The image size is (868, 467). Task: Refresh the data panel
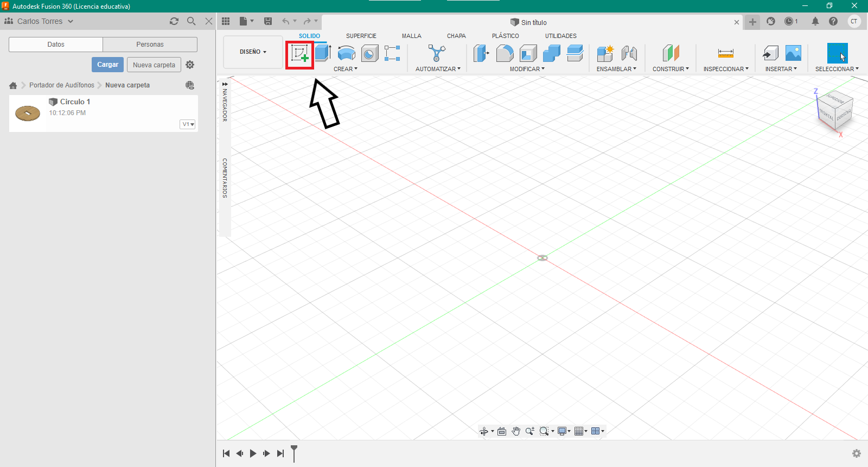(174, 21)
